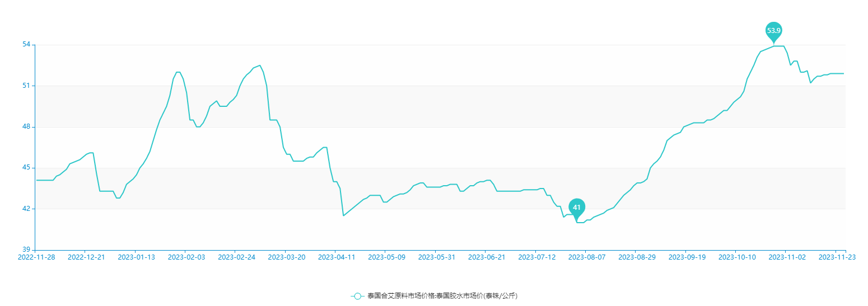The height and width of the screenshot is (306, 868).
Task: Click the 54 y-axis value label
Action: (26, 45)
